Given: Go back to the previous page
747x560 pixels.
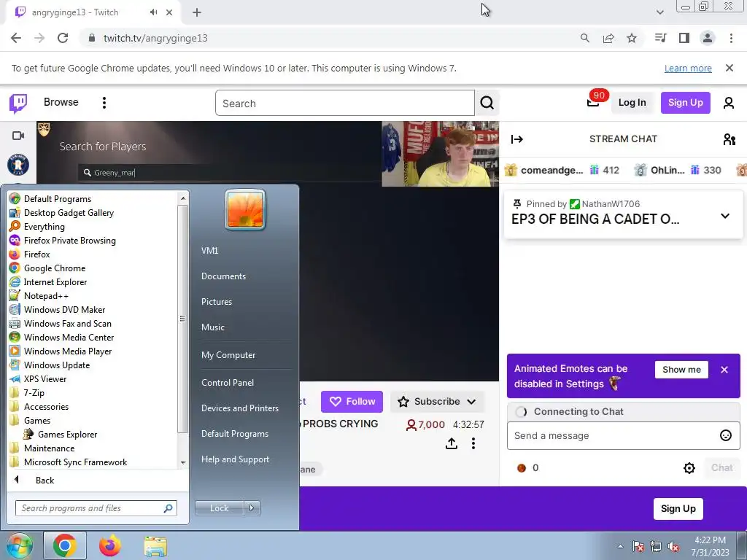Looking at the screenshot, I should tap(16, 38).
